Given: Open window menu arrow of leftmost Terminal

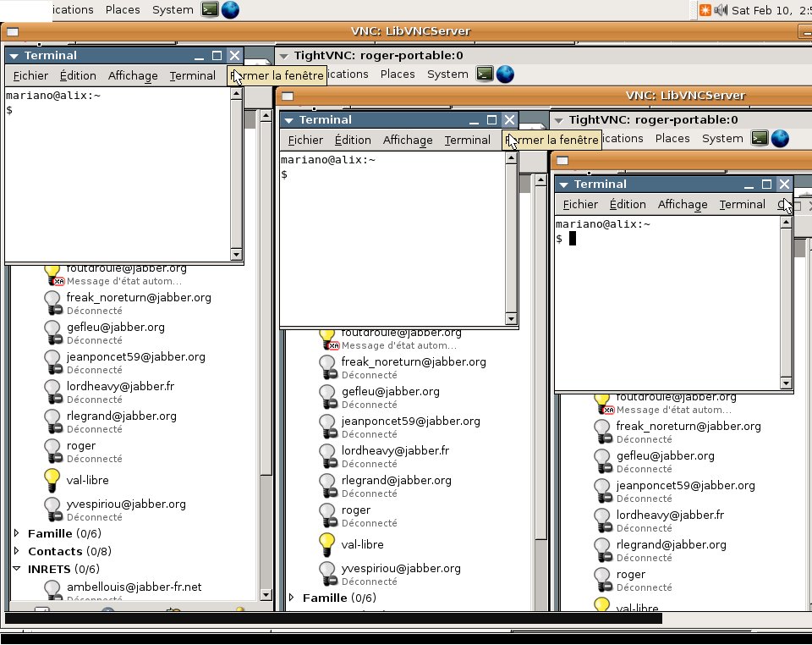Looking at the screenshot, I should pos(14,56).
